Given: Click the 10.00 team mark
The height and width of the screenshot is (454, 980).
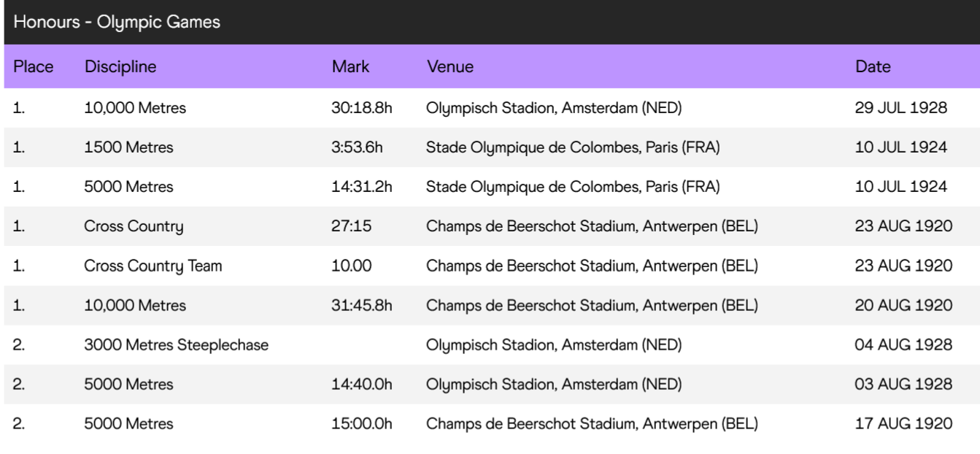Looking at the screenshot, I should click(351, 266).
